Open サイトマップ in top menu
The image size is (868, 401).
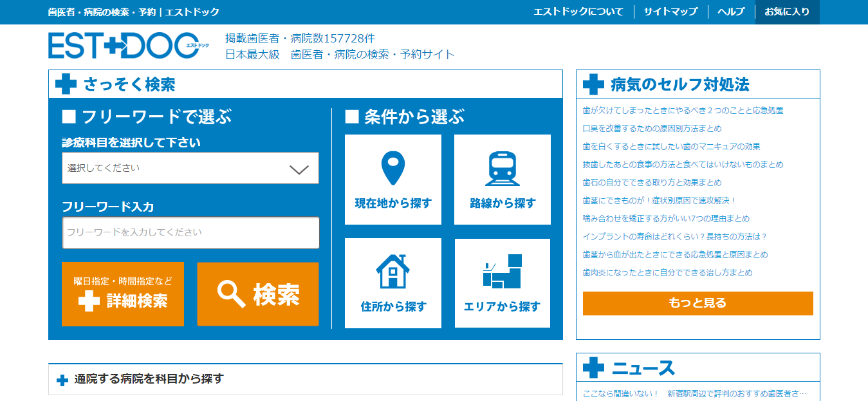(x=670, y=12)
